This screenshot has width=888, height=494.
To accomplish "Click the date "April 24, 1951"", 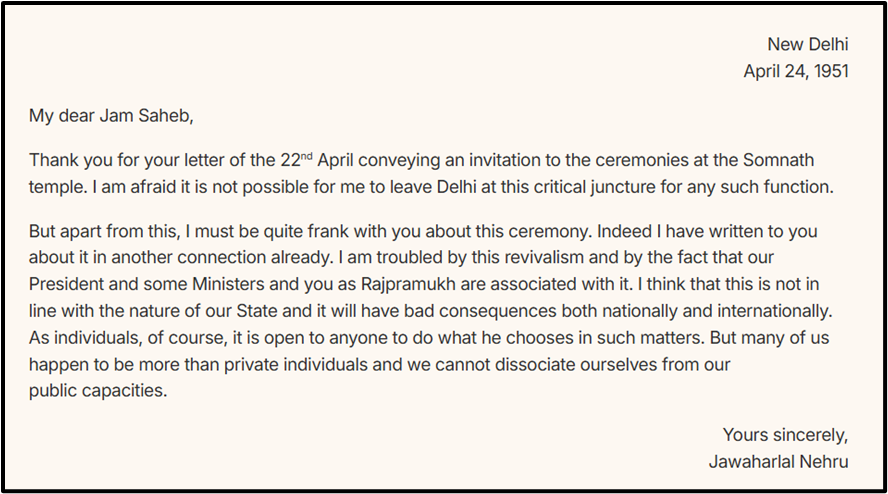I will tap(795, 71).
